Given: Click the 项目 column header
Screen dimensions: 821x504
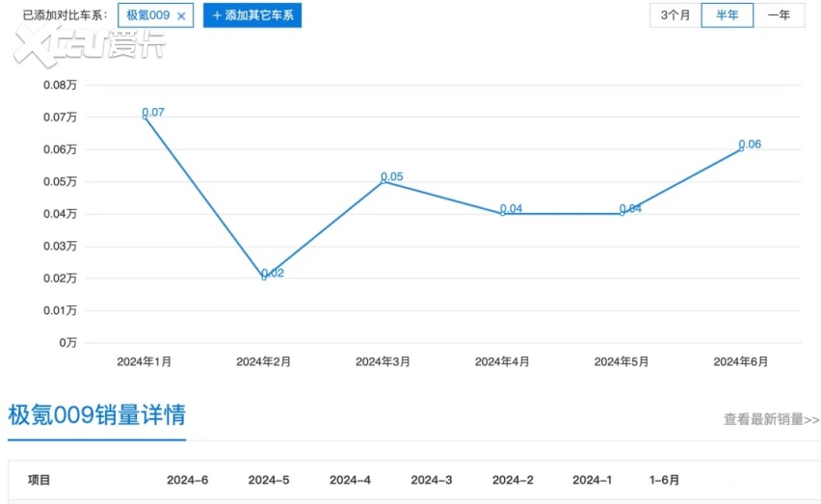Looking at the screenshot, I should 39,480.
